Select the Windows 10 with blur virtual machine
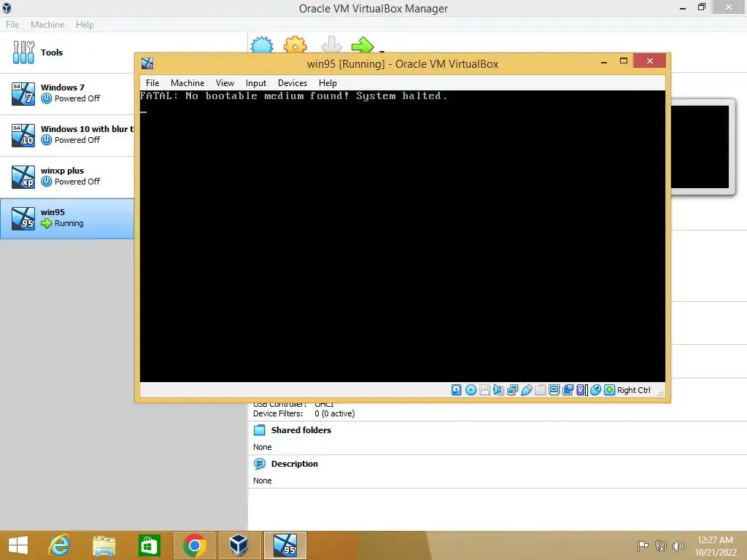Screen dimensions: 747x560 tap(67, 135)
